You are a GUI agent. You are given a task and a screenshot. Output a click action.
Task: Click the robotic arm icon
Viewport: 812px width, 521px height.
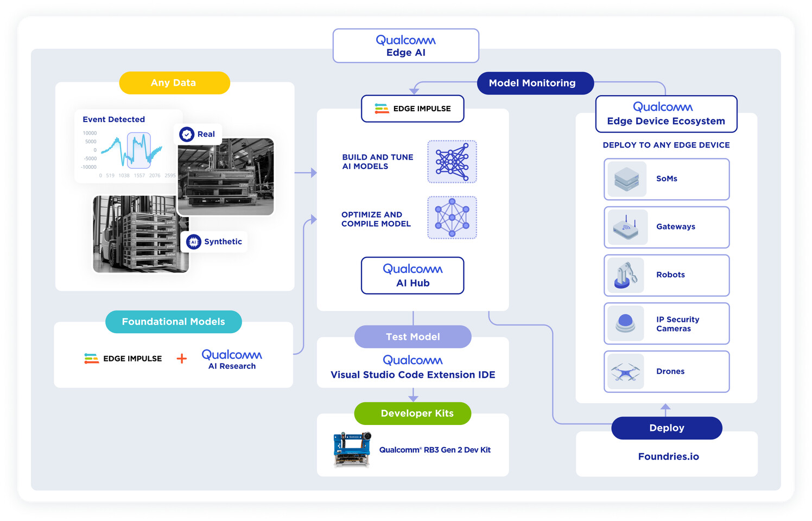coord(626,275)
